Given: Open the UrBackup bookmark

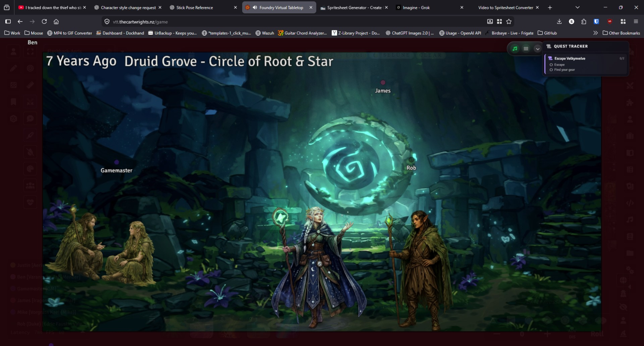Looking at the screenshot, I should tap(172, 33).
